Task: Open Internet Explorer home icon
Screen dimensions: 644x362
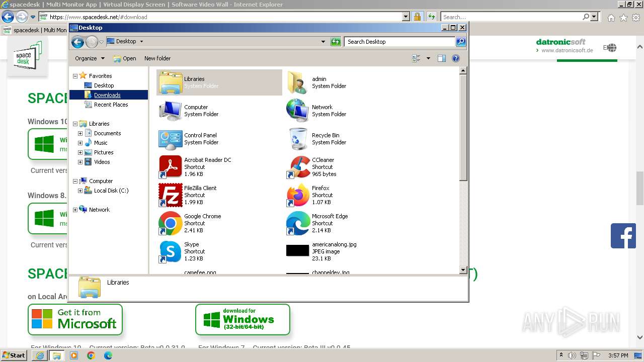Action: [611, 18]
